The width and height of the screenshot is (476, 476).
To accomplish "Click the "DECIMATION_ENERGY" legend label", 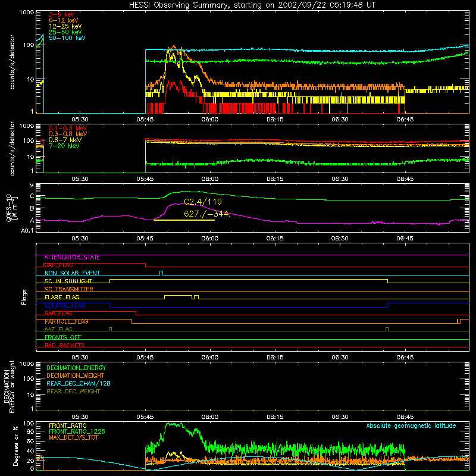I will pyautogui.click(x=76, y=368).
